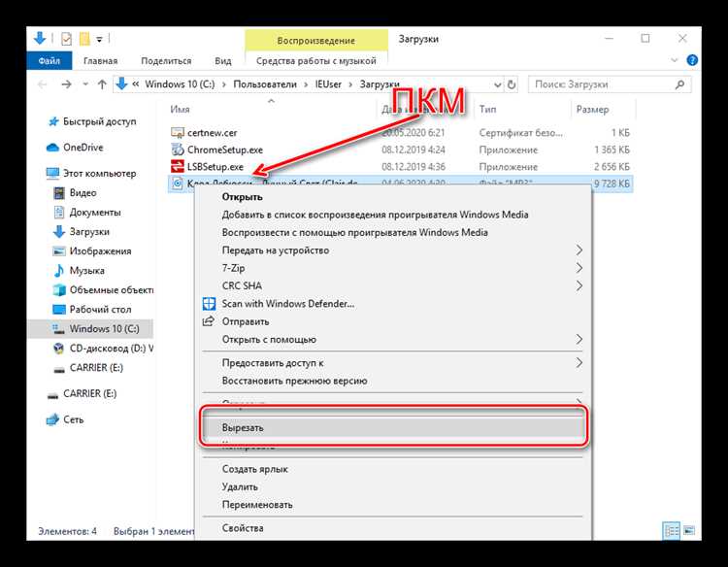Viewport: 728px width, 567px height.
Task: Sort by the Имя column header
Action: [180, 109]
